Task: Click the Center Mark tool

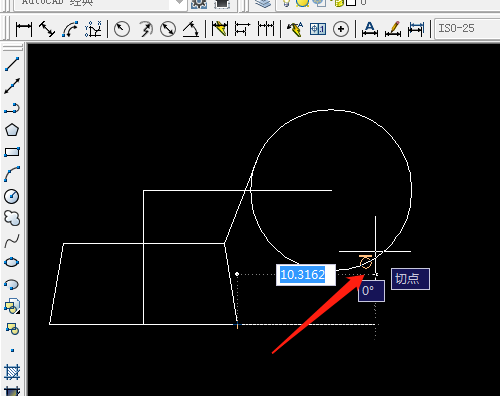Action: (x=341, y=29)
